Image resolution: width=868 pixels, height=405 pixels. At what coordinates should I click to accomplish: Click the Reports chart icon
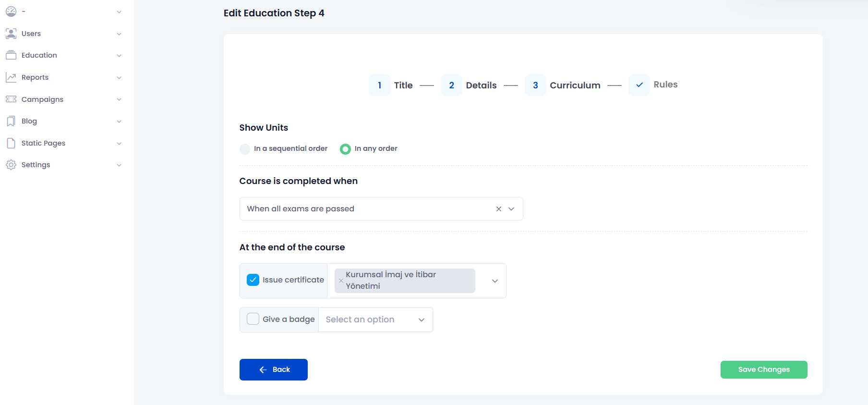tap(11, 77)
